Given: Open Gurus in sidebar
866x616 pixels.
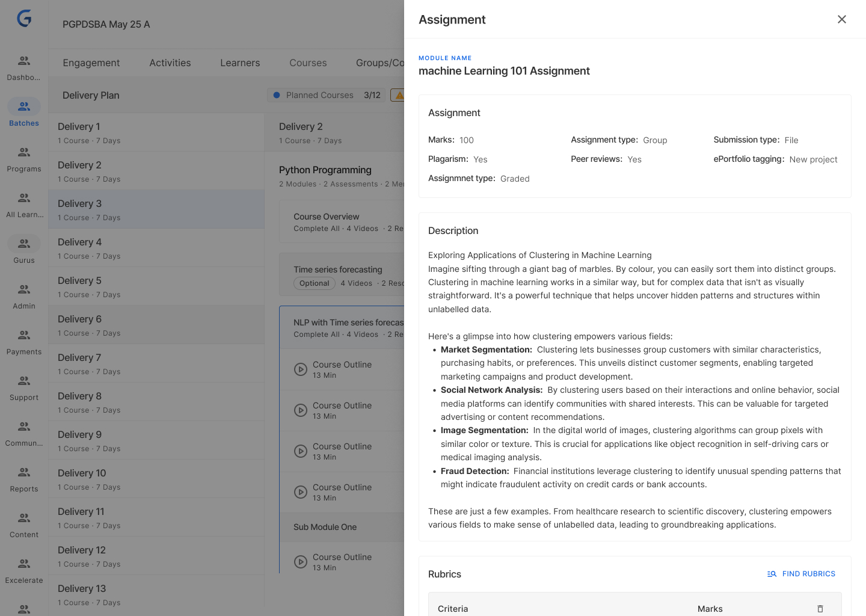Looking at the screenshot, I should coord(24,251).
